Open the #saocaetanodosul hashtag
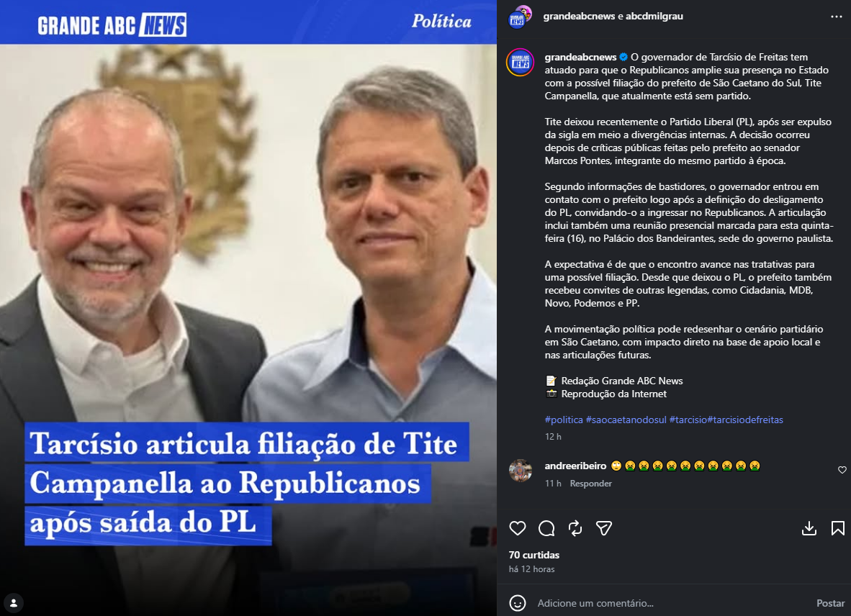 coord(626,420)
